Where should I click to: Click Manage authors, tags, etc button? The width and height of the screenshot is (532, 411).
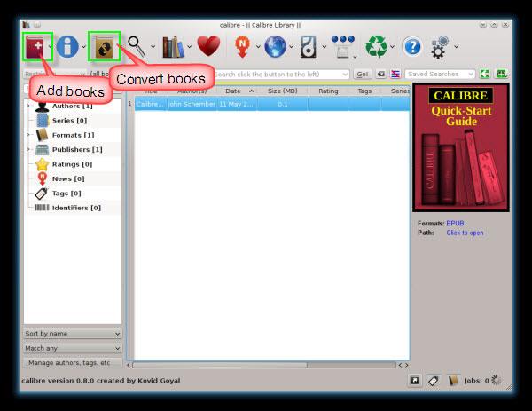coord(73,363)
